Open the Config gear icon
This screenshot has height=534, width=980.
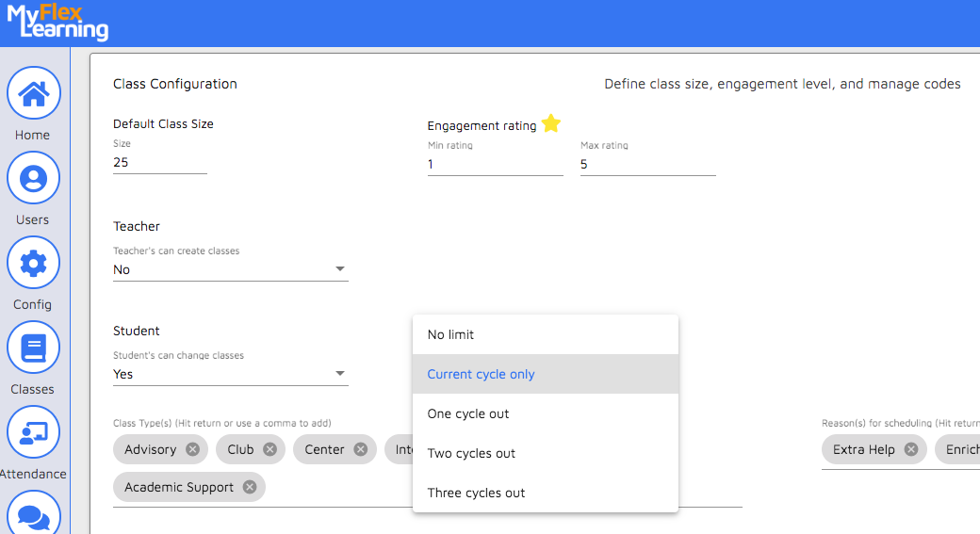coord(33,263)
